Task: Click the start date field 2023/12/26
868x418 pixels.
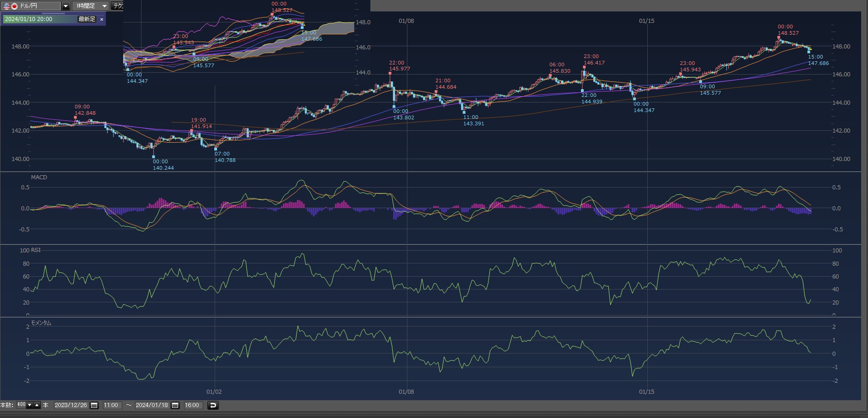Action: pos(71,405)
